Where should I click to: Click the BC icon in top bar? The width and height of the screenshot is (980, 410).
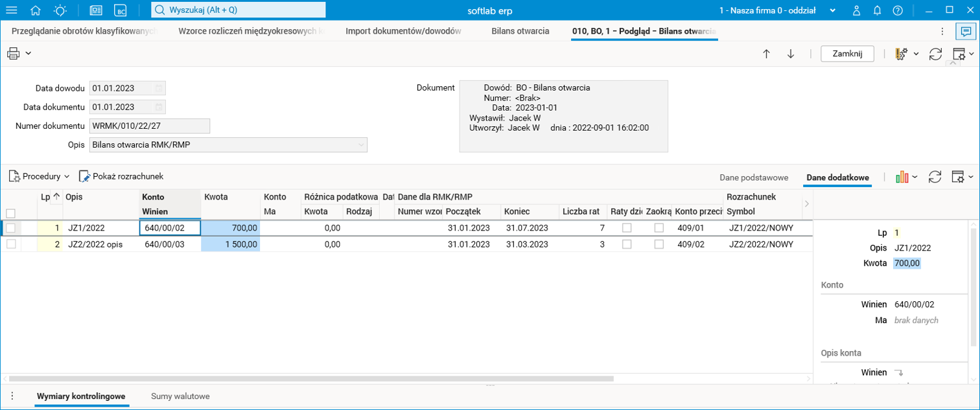tap(120, 10)
